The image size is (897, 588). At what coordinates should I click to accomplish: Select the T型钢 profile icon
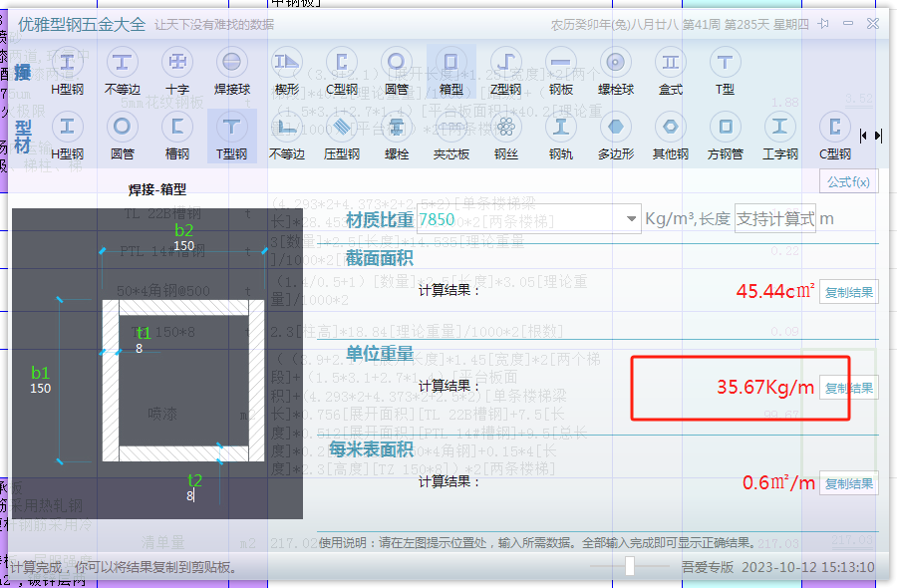(231, 137)
